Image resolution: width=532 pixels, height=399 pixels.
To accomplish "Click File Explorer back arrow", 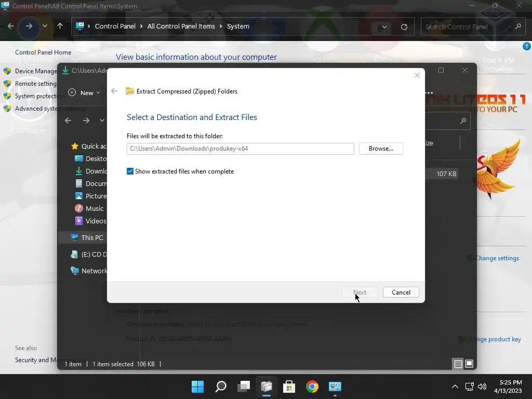I will [x=68, y=121].
